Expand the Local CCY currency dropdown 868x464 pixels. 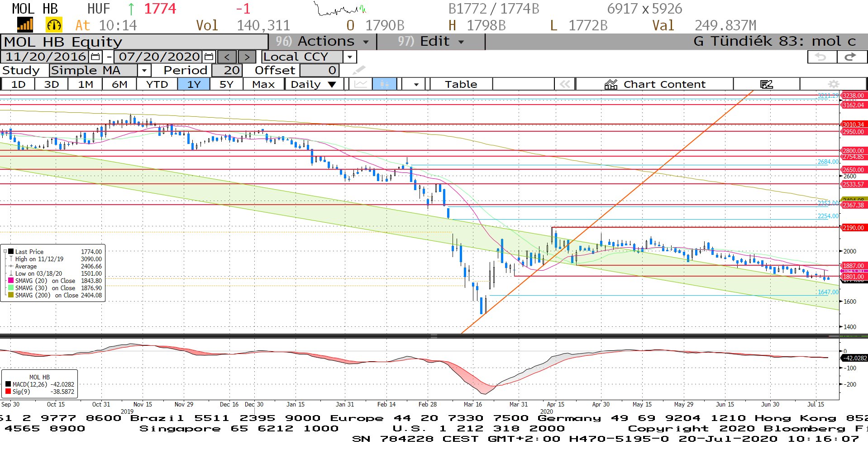349,57
